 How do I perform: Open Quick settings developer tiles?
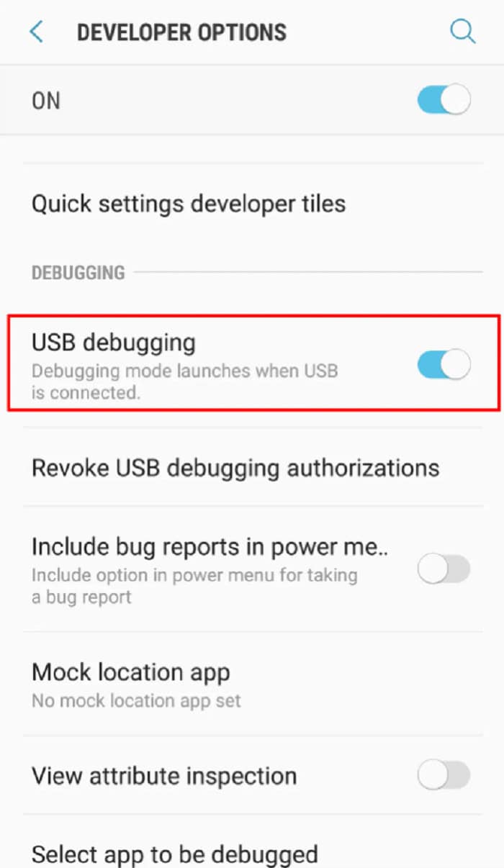[252, 204]
